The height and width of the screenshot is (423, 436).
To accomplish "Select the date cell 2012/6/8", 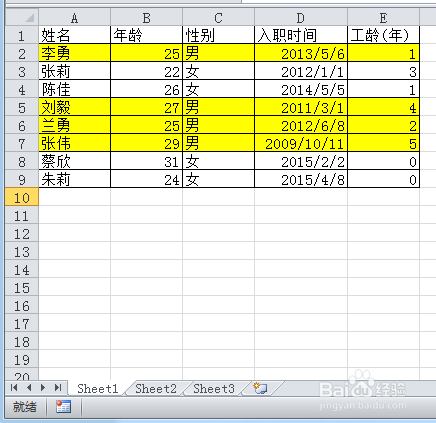I will (x=301, y=125).
